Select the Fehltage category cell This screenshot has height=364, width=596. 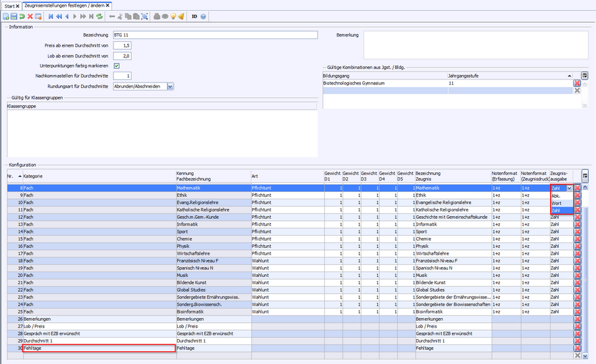[99, 348]
